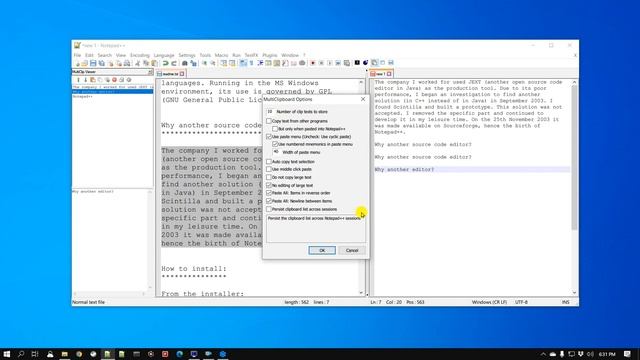The height and width of the screenshot is (360, 640).
Task: Open the Plugins menu
Action: pos(269,55)
